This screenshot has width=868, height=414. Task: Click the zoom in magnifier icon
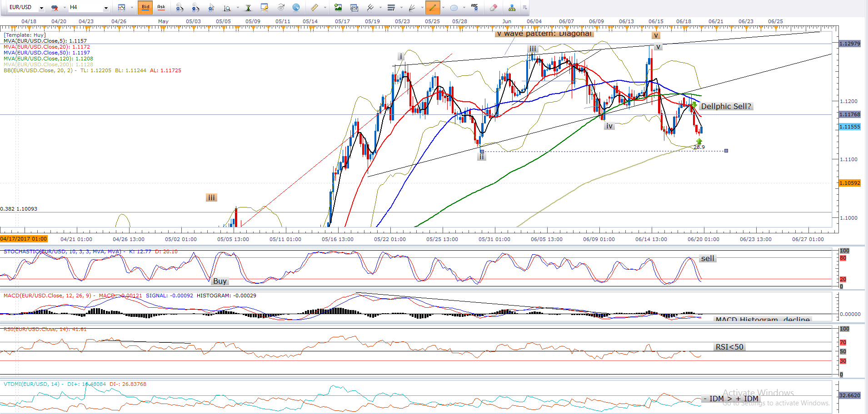tap(180, 7)
